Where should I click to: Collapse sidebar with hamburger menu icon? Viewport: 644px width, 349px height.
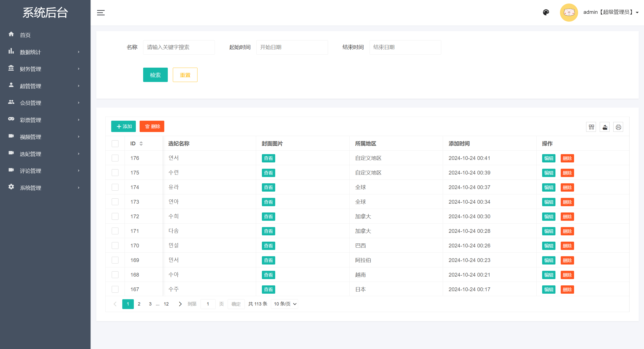[101, 13]
